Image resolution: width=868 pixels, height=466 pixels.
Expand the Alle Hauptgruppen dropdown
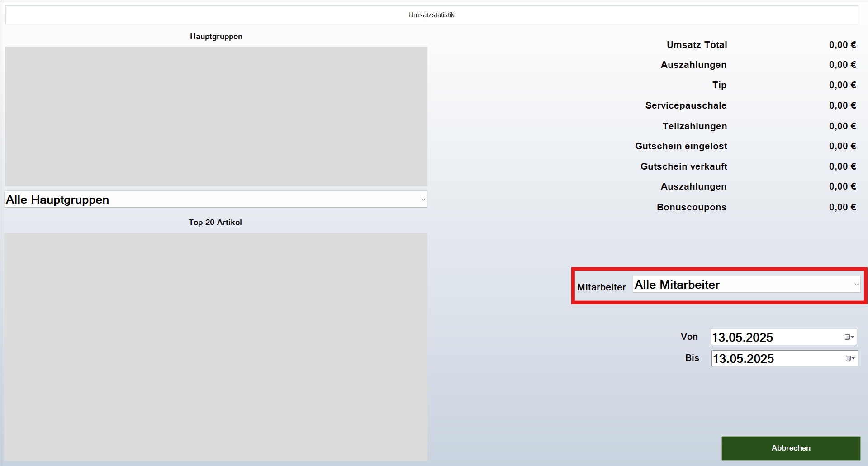(423, 200)
